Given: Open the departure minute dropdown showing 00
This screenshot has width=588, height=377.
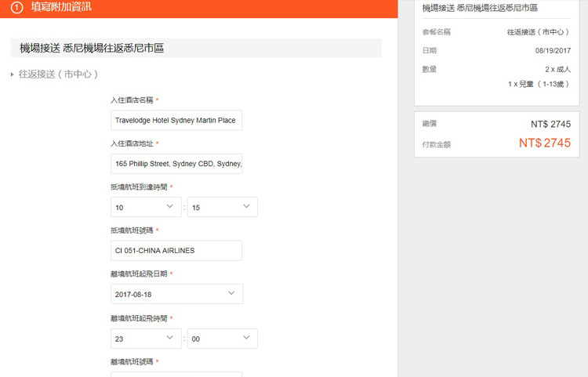Looking at the screenshot, I should (223, 339).
